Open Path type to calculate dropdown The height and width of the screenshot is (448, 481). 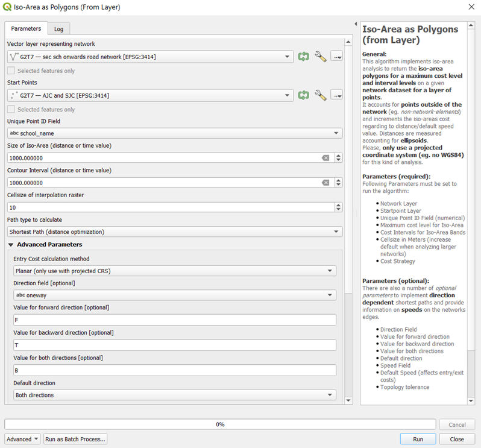[175, 232]
